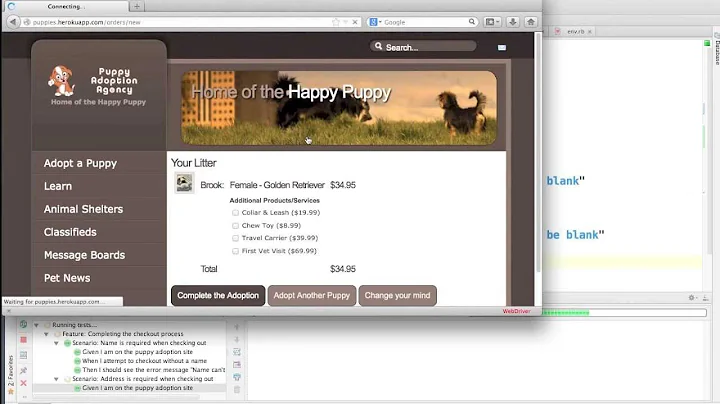Click the Happy Puppy banner image
Screen dimensions: 720x404
coord(339,107)
